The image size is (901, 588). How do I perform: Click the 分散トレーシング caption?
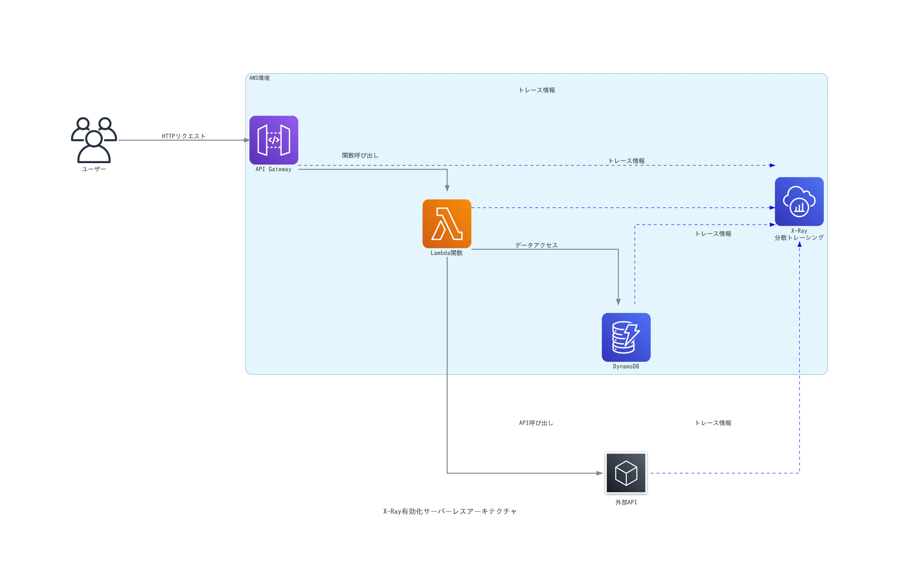click(x=799, y=238)
